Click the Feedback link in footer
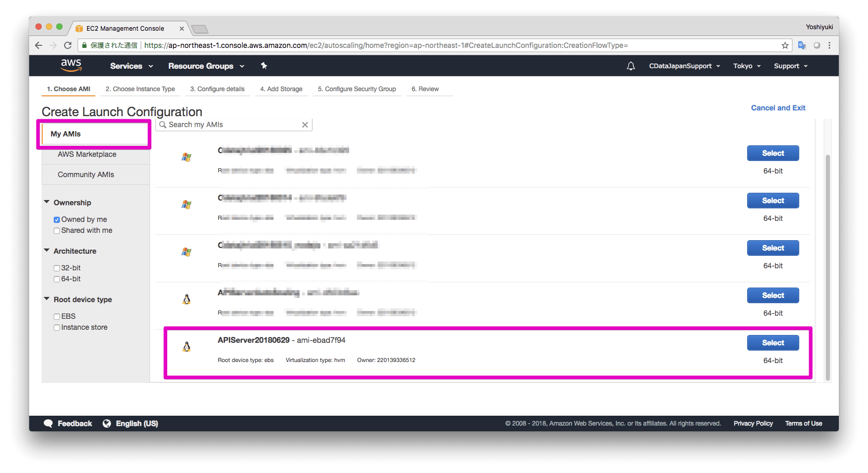868x473 pixels. [x=75, y=424]
